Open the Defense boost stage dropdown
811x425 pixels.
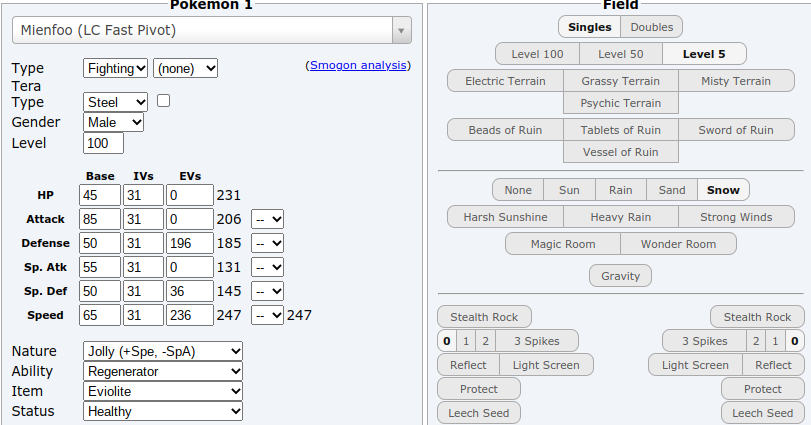pos(267,243)
